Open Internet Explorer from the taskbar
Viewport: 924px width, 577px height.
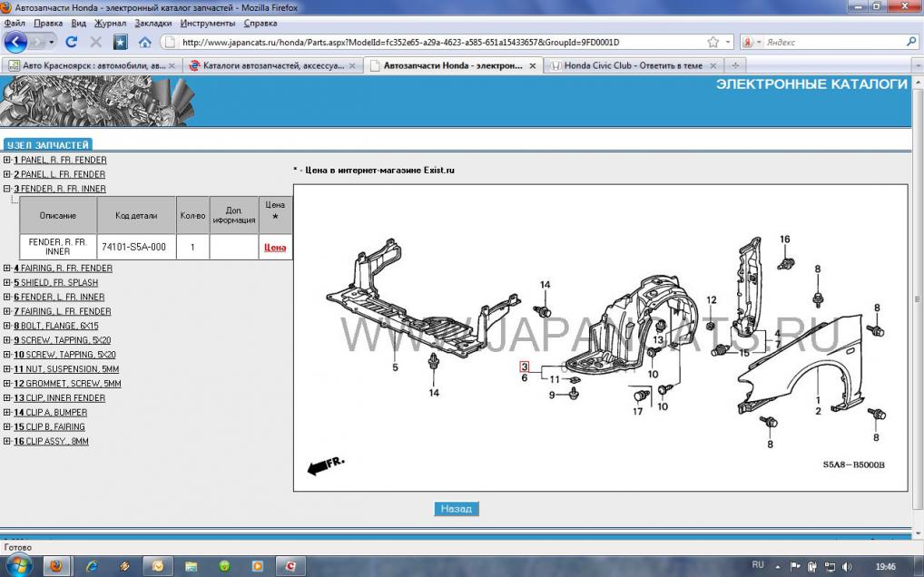tap(92, 566)
